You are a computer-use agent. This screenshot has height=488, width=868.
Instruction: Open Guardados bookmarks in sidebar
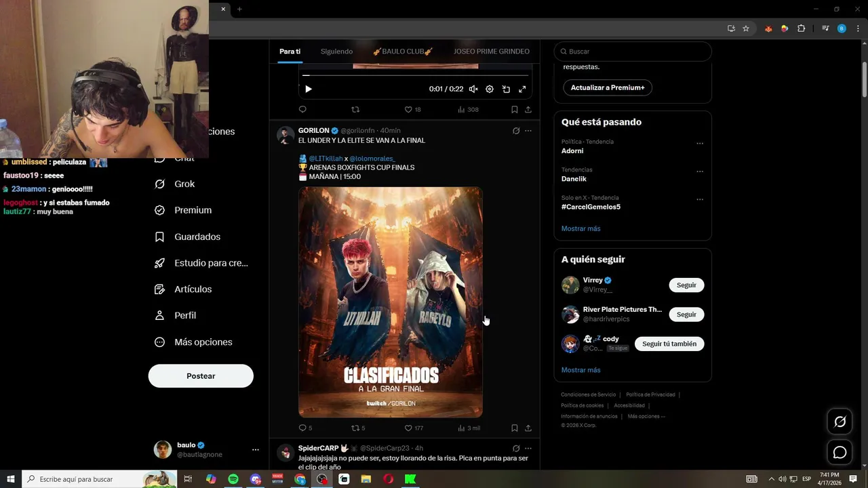(187, 237)
